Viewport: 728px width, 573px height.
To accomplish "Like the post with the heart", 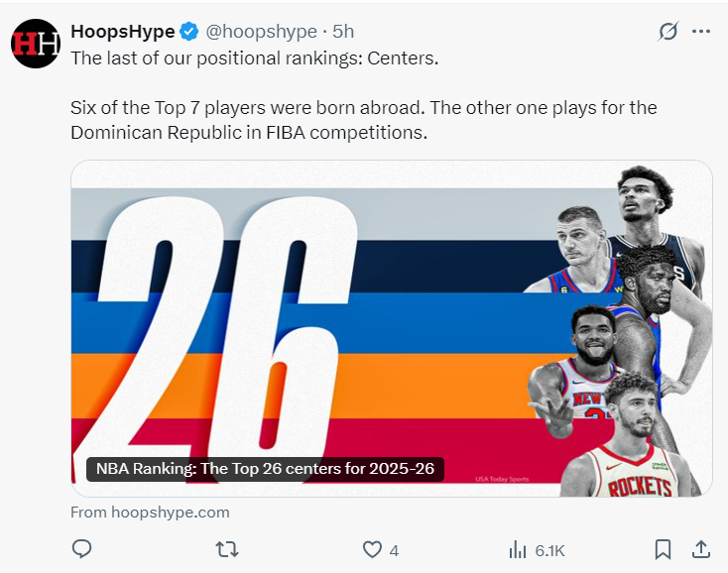I will 372,548.
